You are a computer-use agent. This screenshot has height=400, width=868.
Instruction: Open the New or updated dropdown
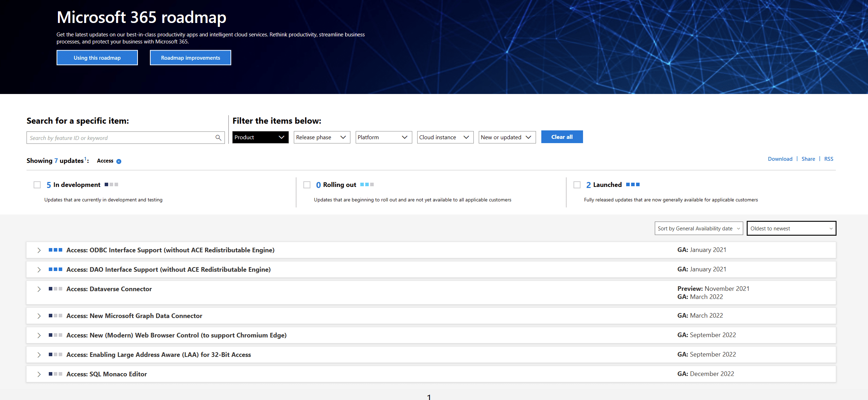[x=507, y=137]
